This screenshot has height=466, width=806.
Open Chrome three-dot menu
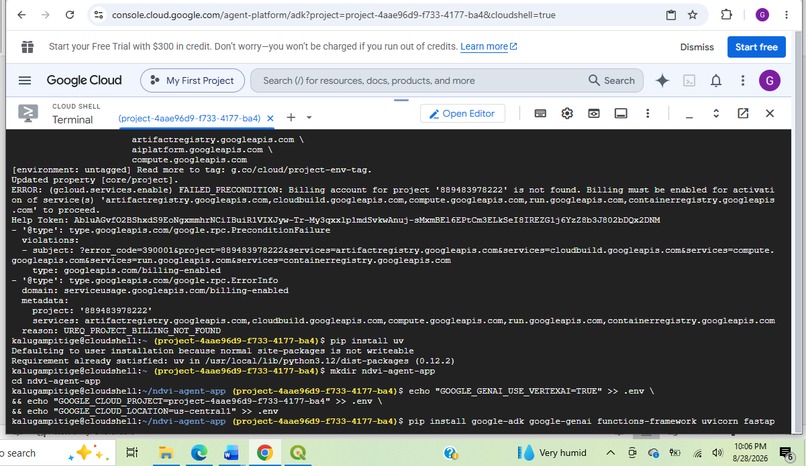[x=786, y=15]
